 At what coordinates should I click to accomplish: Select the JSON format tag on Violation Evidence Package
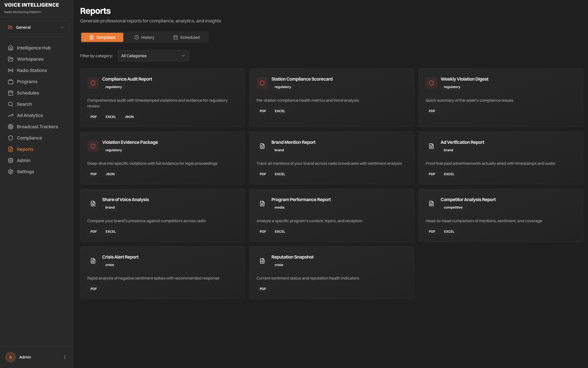point(110,174)
